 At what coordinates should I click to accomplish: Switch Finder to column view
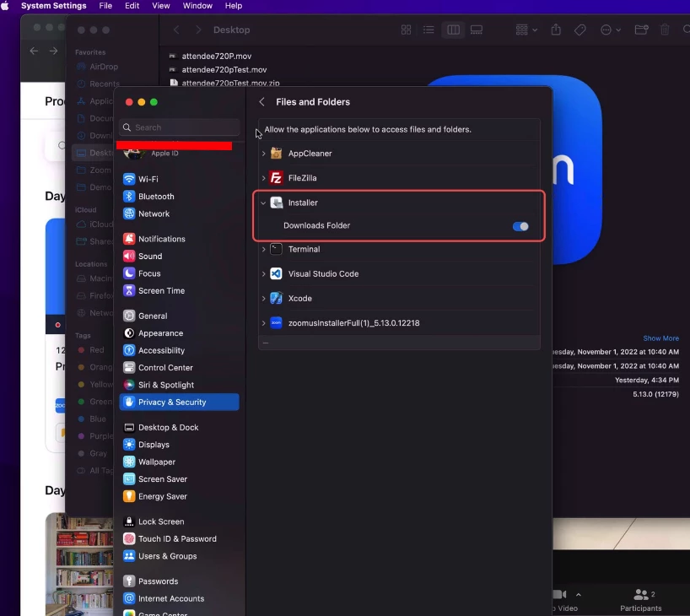pyautogui.click(x=453, y=30)
